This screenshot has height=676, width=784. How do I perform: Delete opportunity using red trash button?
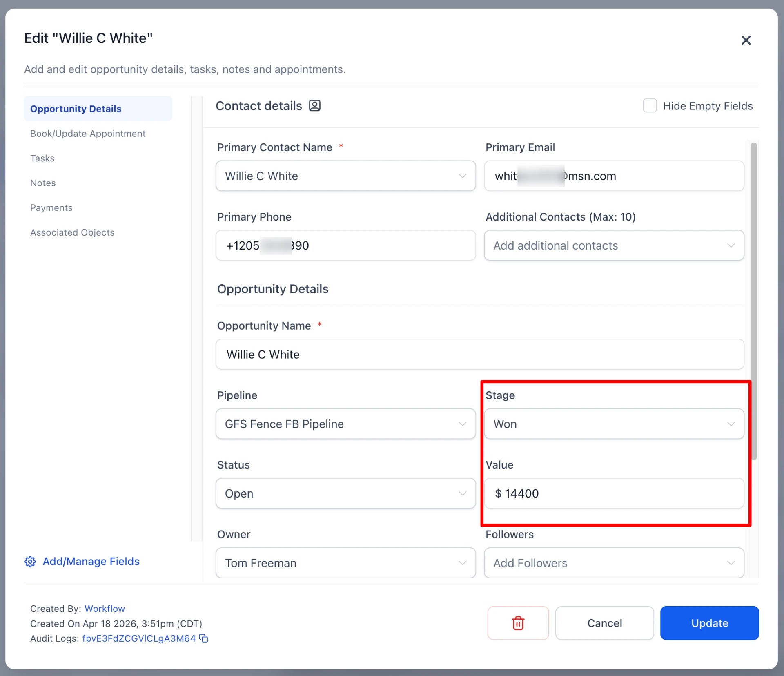[518, 623]
